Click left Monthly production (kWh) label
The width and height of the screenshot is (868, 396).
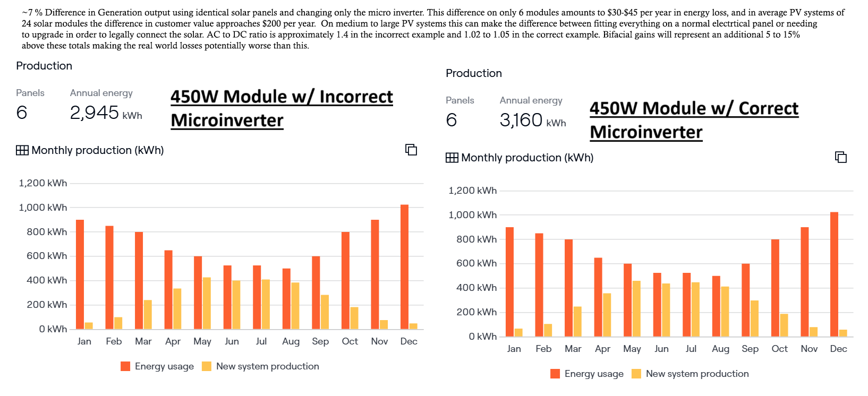[98, 150]
